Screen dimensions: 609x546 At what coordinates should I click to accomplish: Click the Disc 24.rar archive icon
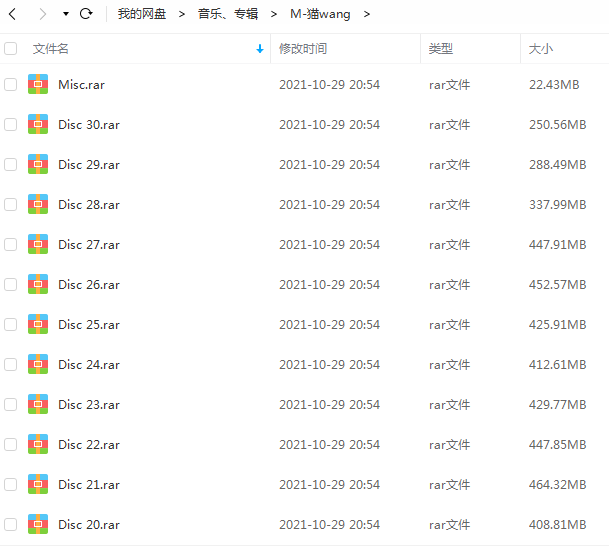pos(38,365)
